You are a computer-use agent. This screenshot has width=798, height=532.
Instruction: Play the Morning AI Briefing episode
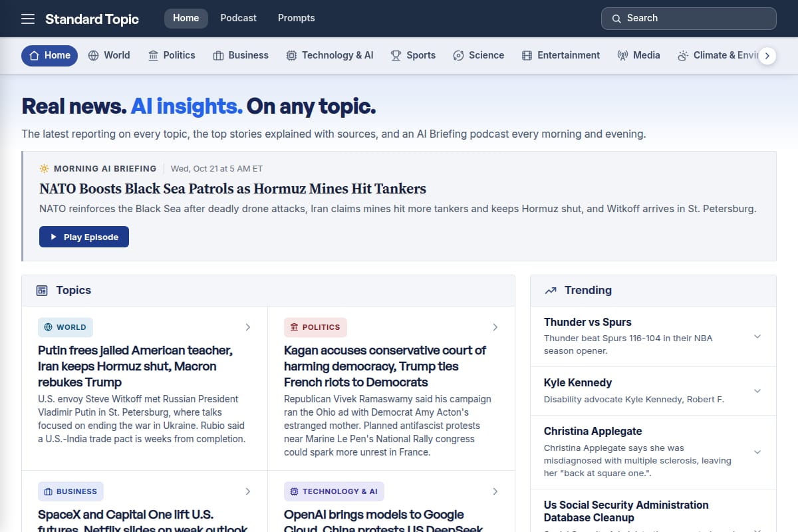click(84, 237)
